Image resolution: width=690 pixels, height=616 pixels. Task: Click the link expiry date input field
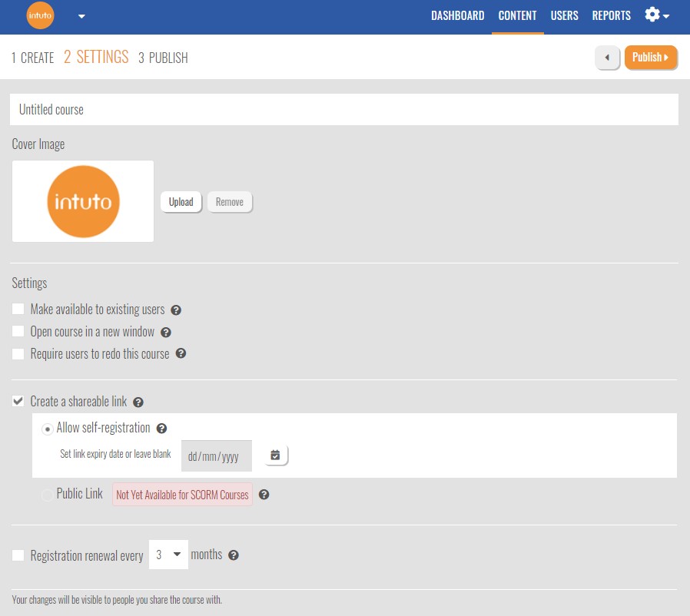pos(216,456)
